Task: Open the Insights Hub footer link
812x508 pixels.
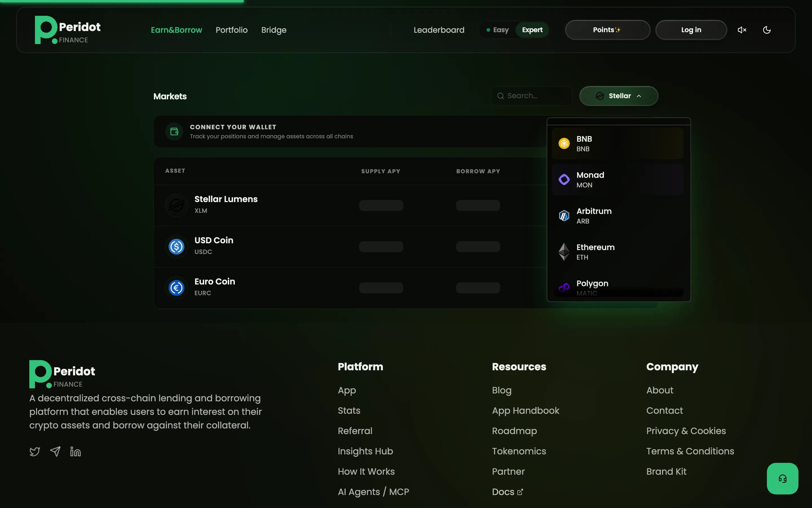Action: pyautogui.click(x=365, y=451)
